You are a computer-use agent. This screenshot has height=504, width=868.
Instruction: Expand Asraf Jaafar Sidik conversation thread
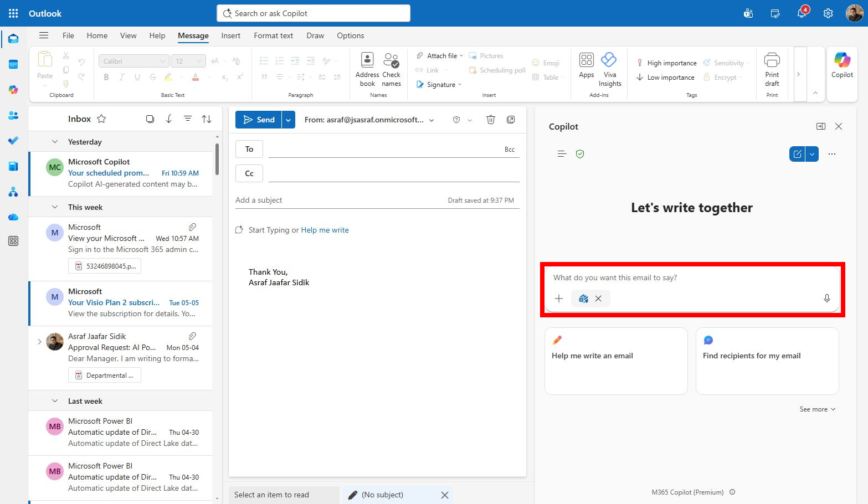[x=39, y=342]
